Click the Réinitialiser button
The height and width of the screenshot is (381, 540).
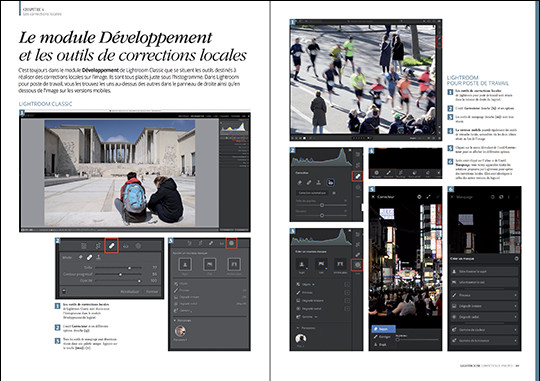click(129, 291)
